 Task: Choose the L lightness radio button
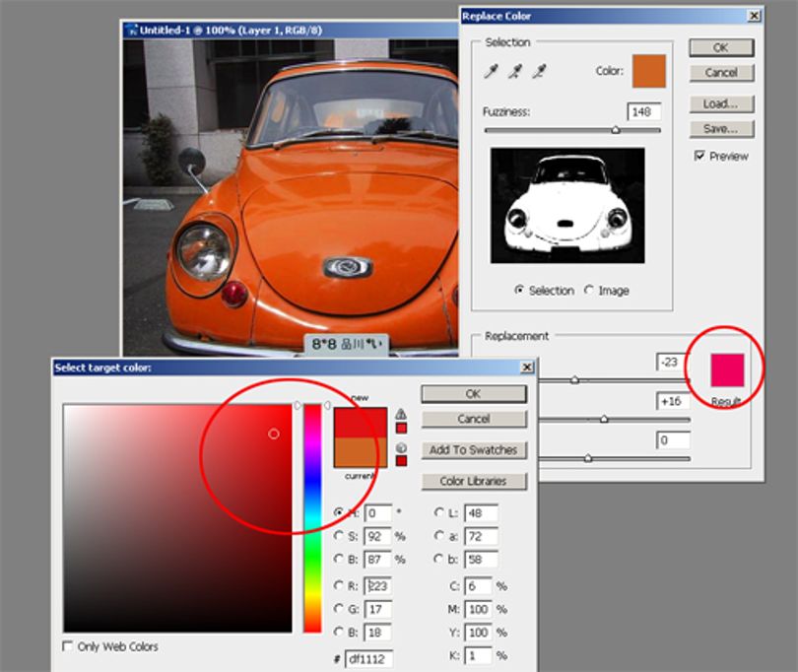438,512
